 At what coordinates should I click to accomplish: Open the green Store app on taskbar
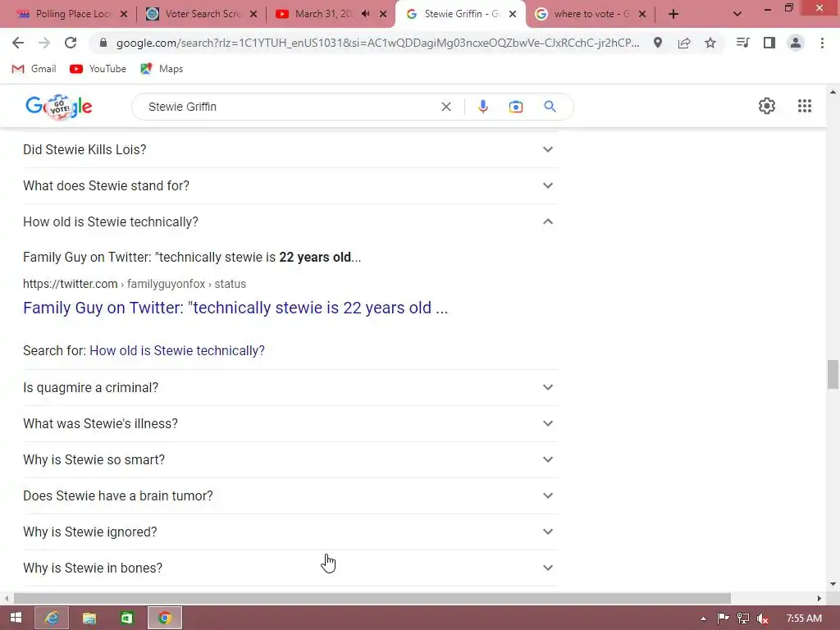click(x=127, y=618)
